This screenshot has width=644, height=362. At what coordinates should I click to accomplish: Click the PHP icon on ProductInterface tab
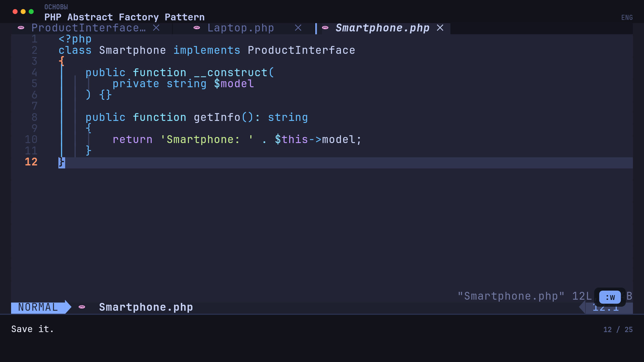tap(21, 28)
